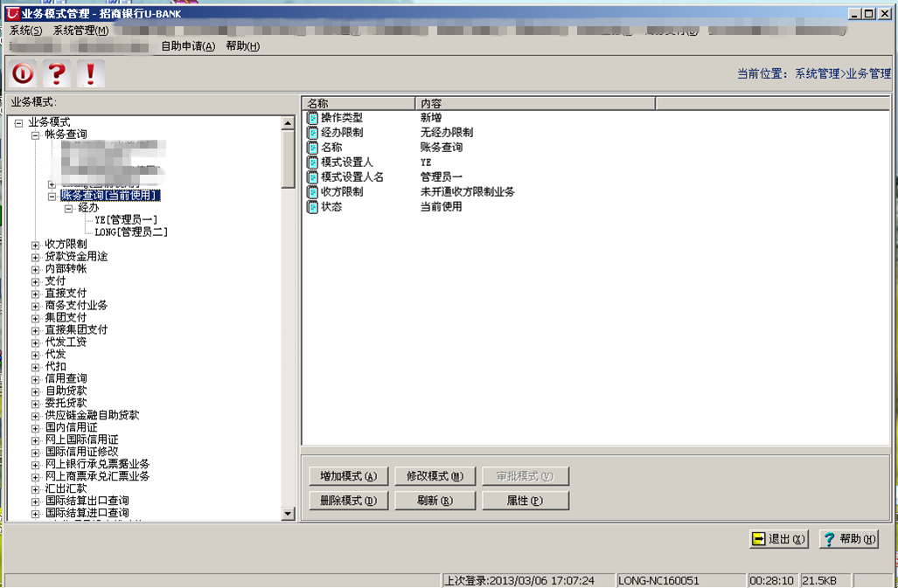
Task: Expand the 信用查询 tree node
Action: tap(36, 379)
